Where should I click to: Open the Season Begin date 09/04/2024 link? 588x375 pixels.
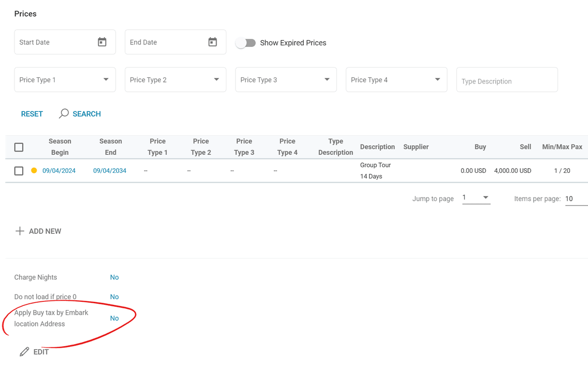[59, 171]
